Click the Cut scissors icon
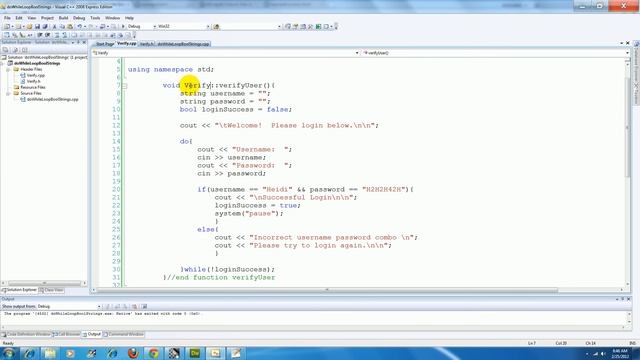 click(54, 27)
